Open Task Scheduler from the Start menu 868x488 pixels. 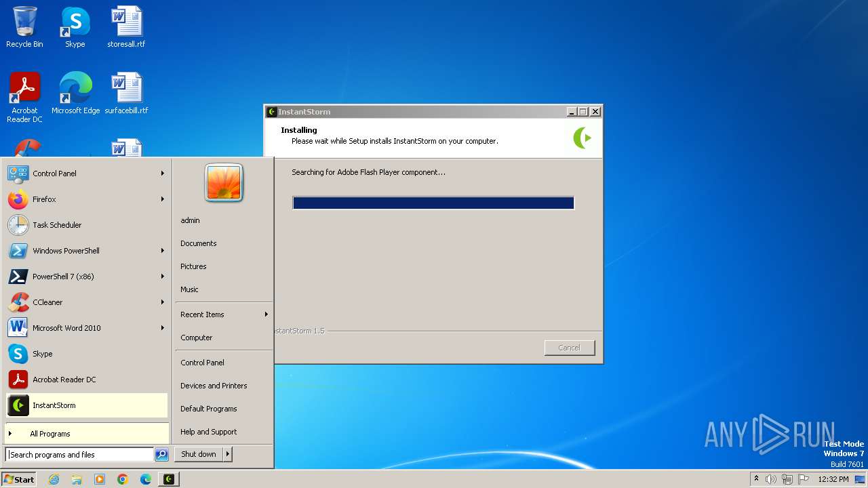coord(86,225)
